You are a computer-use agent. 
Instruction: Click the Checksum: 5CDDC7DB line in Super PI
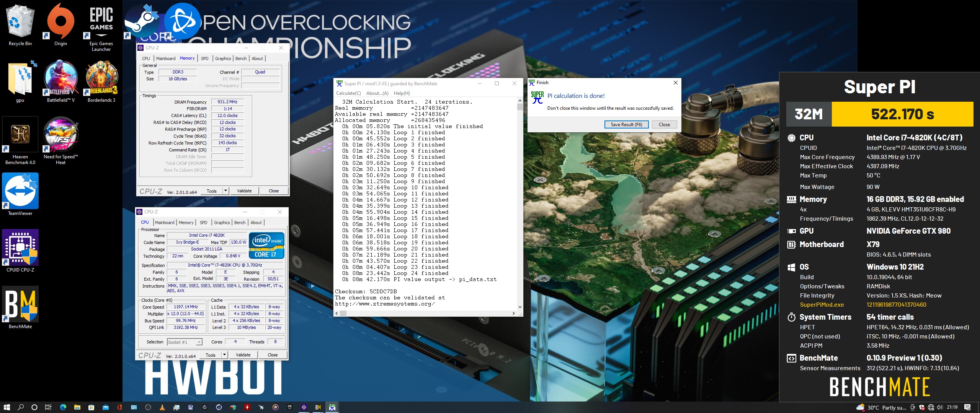tap(366, 291)
